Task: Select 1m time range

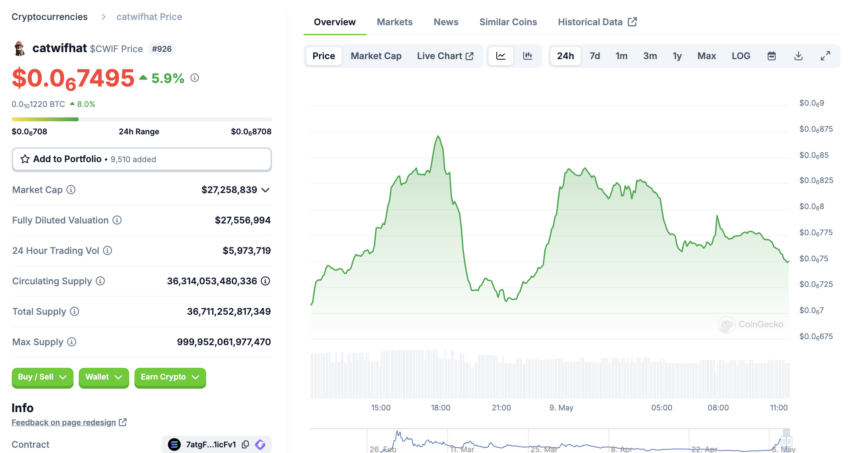Action: [x=621, y=56]
